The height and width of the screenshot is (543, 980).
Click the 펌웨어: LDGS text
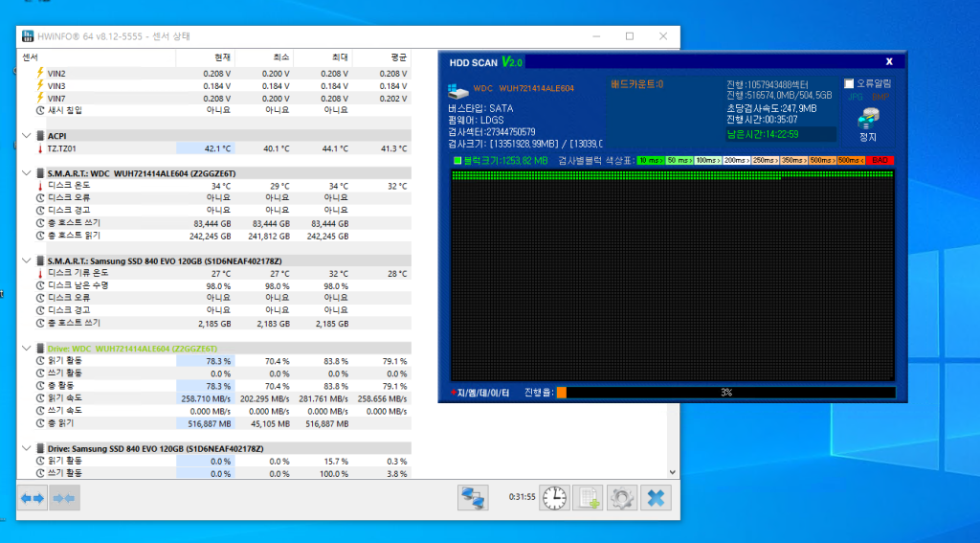(476, 120)
